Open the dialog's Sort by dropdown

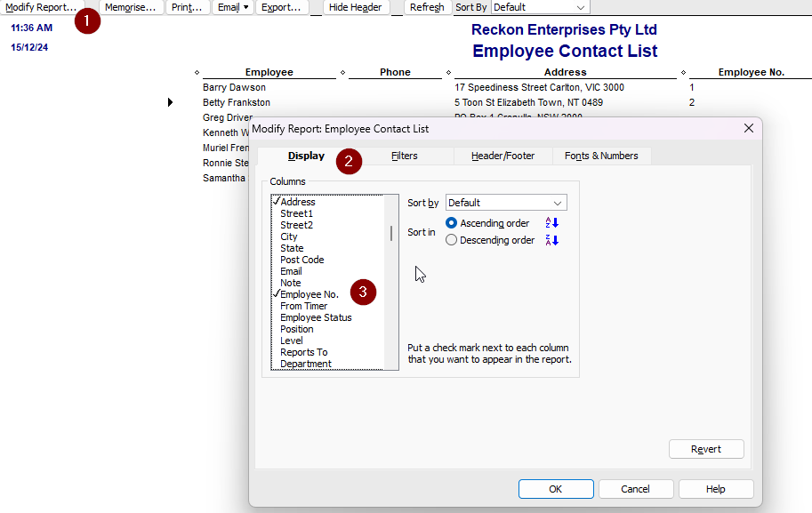(506, 203)
